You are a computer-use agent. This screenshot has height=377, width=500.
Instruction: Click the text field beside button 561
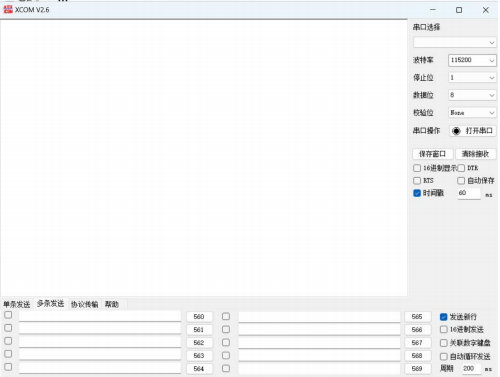coord(100,329)
